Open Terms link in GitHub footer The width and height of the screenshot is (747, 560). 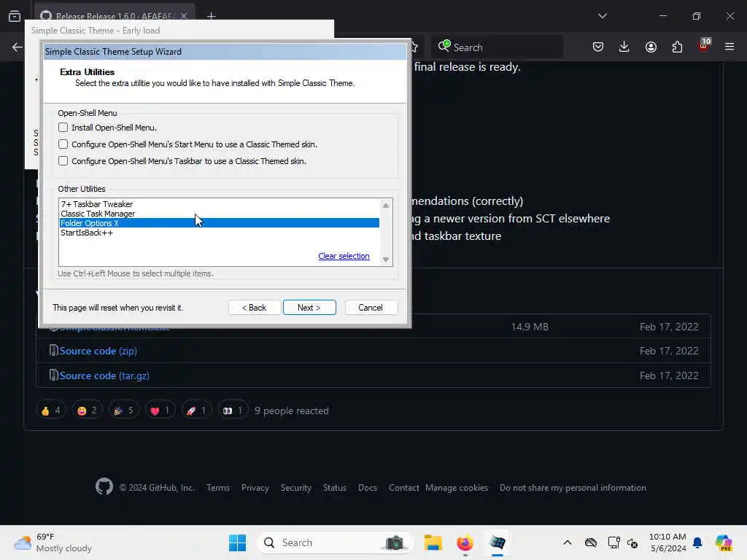point(218,488)
